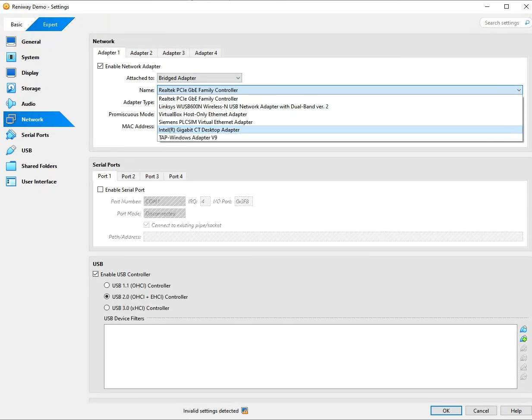Confirm settings with OK
Viewport: 532px width, 420px height.
(x=446, y=411)
